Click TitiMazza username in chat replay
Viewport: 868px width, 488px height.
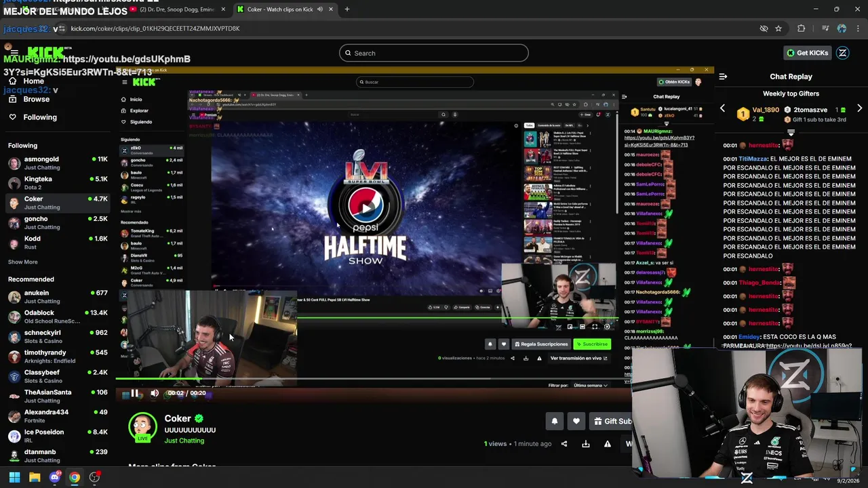(x=753, y=159)
